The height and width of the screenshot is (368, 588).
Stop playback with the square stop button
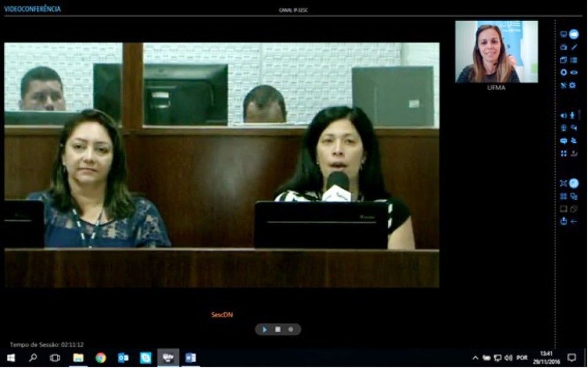pyautogui.click(x=278, y=329)
